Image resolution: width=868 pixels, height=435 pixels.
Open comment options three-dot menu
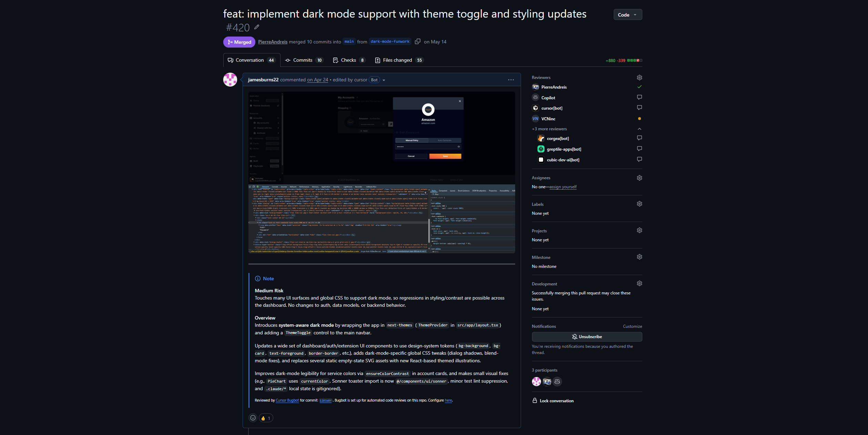click(511, 80)
